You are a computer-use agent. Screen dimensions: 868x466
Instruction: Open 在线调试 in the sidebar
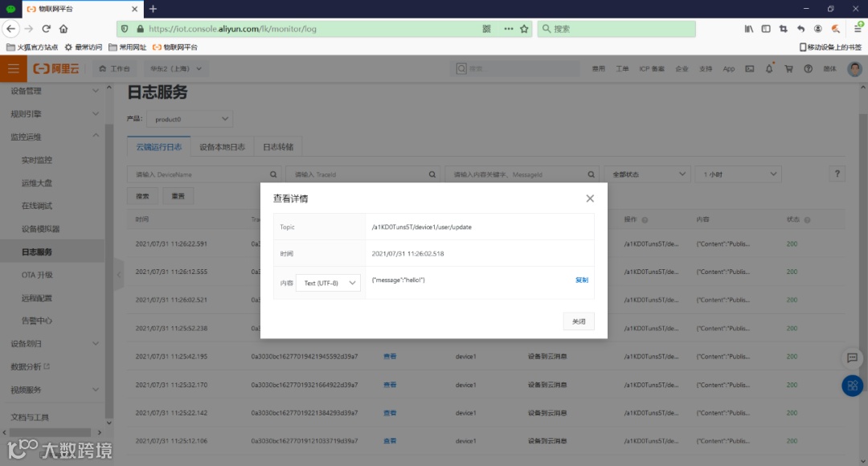(36, 206)
